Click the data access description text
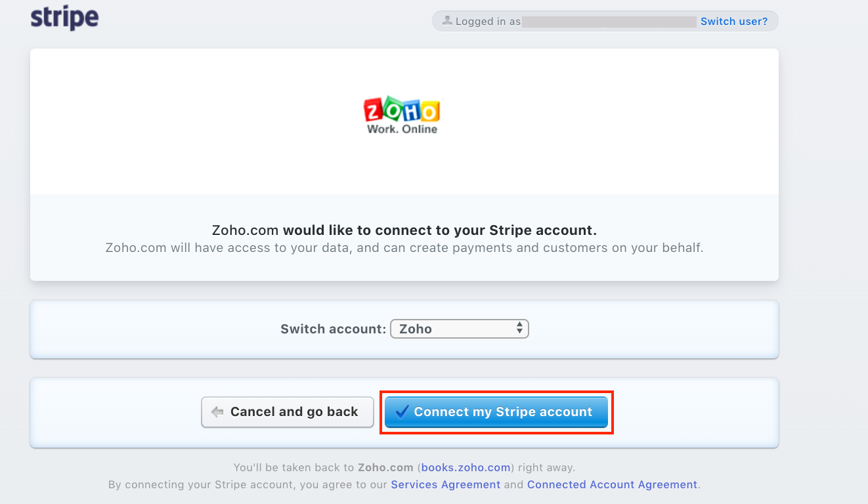 pyautogui.click(x=404, y=248)
